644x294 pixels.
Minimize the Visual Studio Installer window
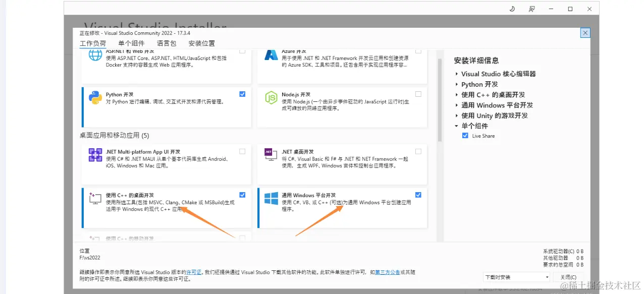[x=551, y=9]
